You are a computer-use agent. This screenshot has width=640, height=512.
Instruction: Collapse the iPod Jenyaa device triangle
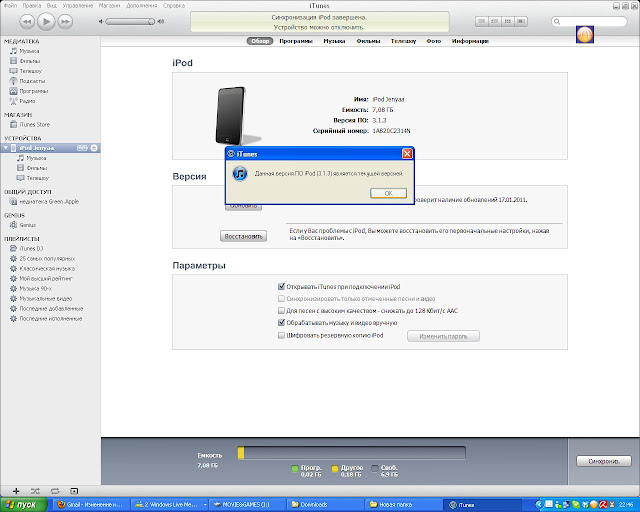point(6,148)
